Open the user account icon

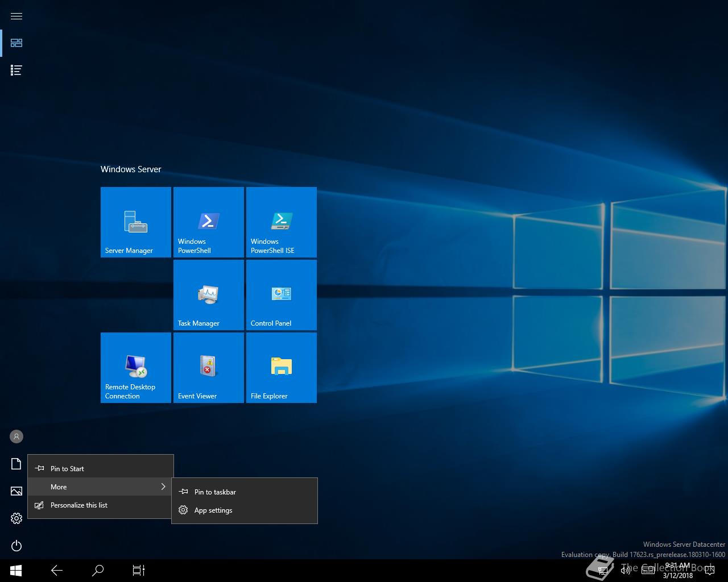(16, 436)
